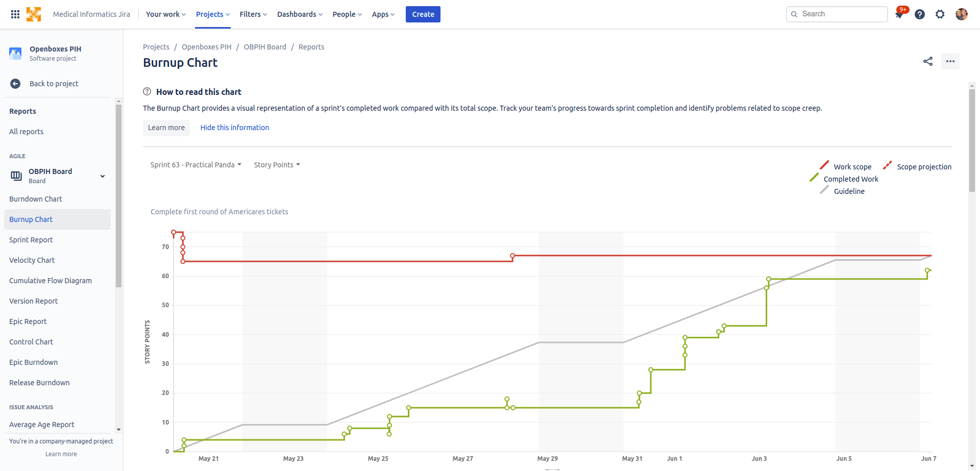Open the help question mark icon
980x471 pixels.
[920, 14]
